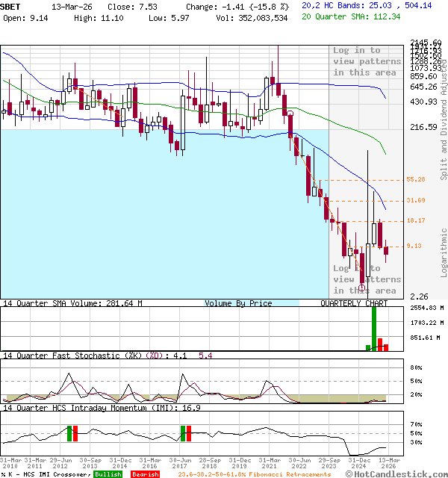Image resolution: width=448 pixels, height=478 pixels.
Task: Click the Bearish legend badge
Action: 145,474
